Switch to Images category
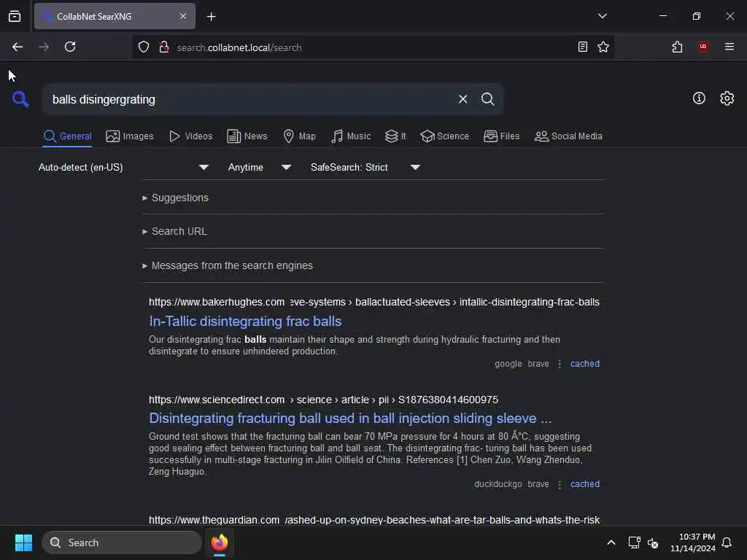Image resolution: width=747 pixels, height=560 pixels. [130, 136]
